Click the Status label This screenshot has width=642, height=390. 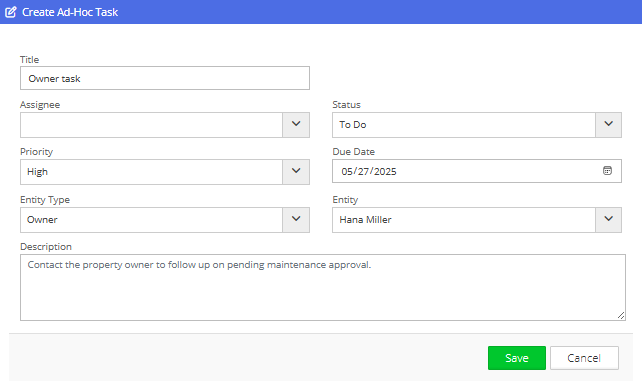pos(346,105)
